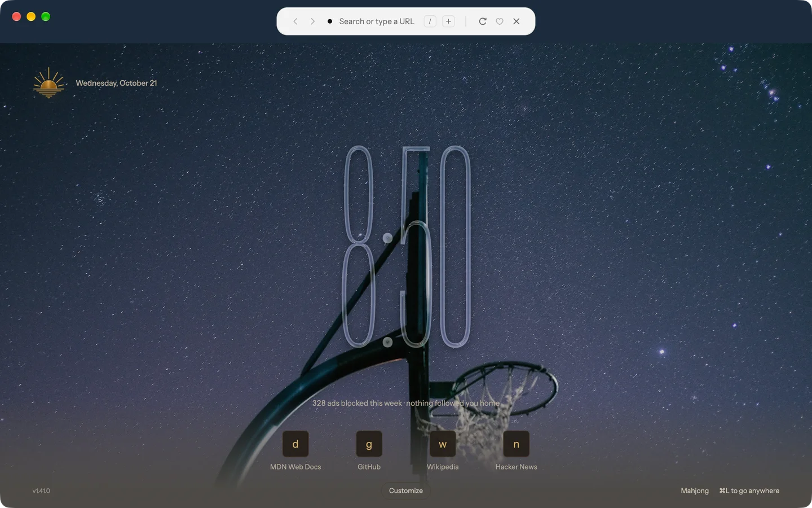
Task: Click the slash shortcut key badge
Action: [x=430, y=21]
